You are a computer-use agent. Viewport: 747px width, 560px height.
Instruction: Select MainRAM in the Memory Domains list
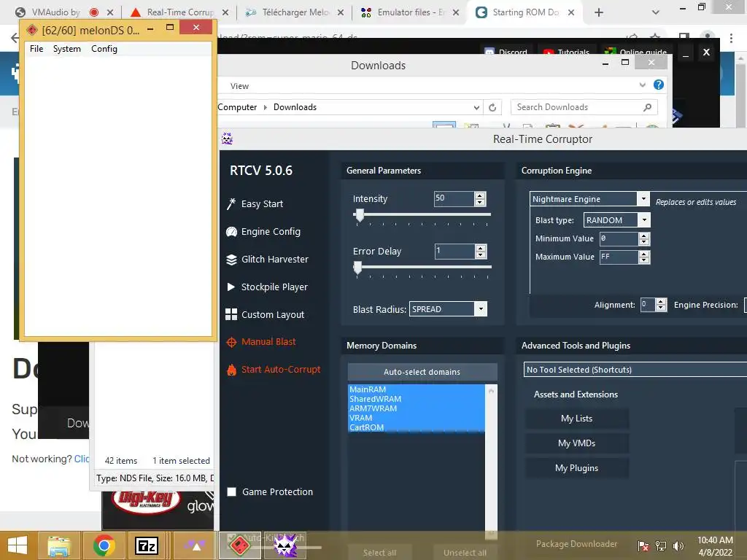(x=417, y=389)
